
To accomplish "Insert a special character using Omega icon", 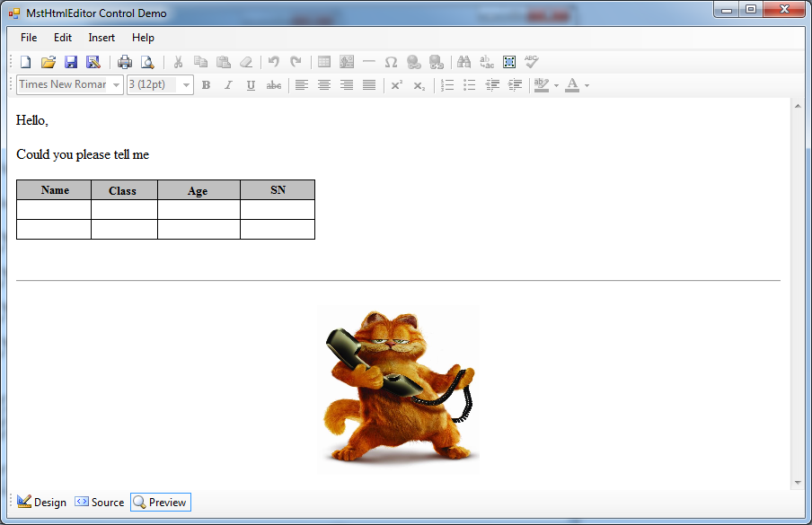I will point(391,62).
